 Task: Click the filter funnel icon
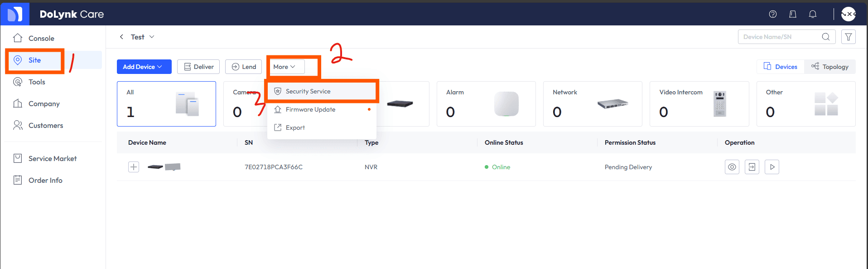coord(848,37)
